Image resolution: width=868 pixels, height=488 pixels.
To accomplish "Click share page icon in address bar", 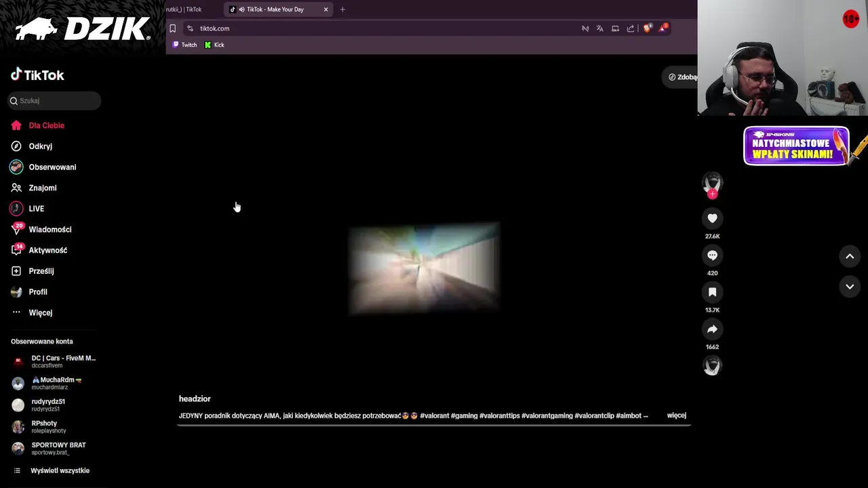I will click(631, 28).
